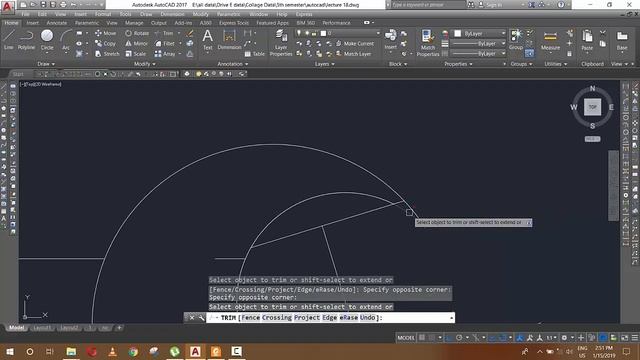The image size is (640, 360).
Task: Expand the Modify panel
Action: pos(144,64)
